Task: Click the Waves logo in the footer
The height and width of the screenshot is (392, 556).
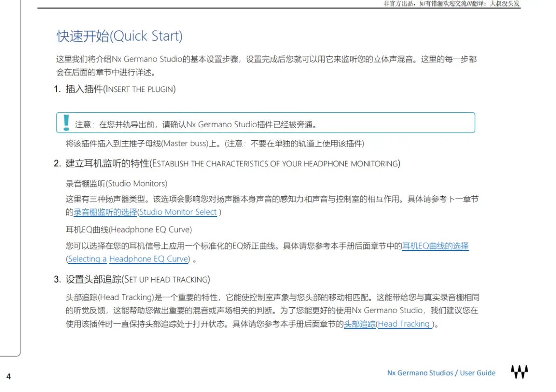Action: pos(520,372)
